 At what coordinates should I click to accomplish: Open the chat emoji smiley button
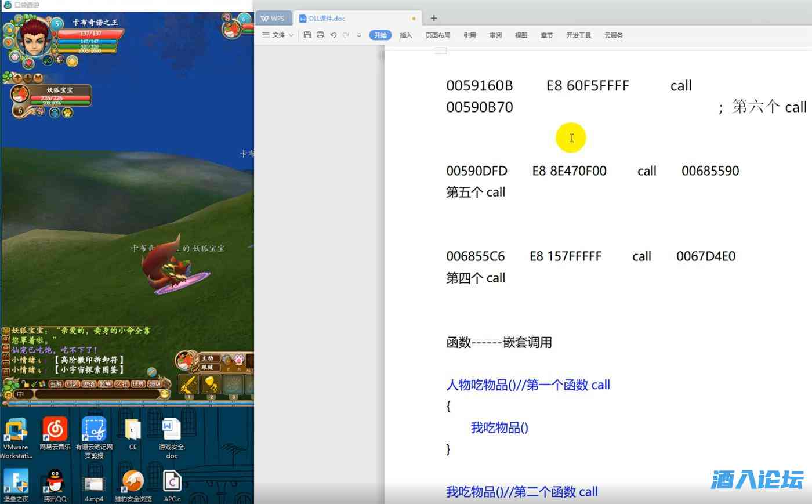pyautogui.click(x=165, y=394)
